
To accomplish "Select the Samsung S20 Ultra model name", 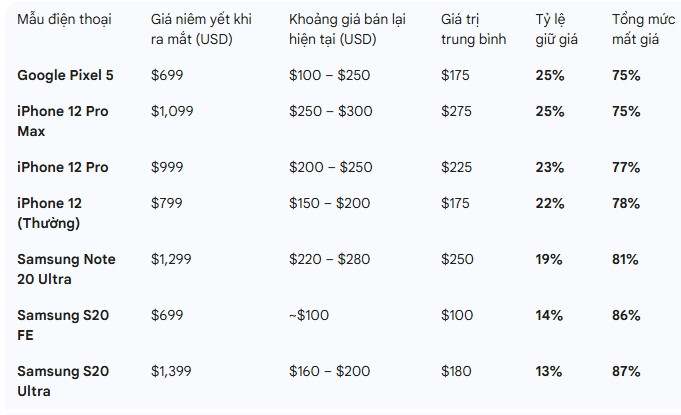I will point(63,381).
